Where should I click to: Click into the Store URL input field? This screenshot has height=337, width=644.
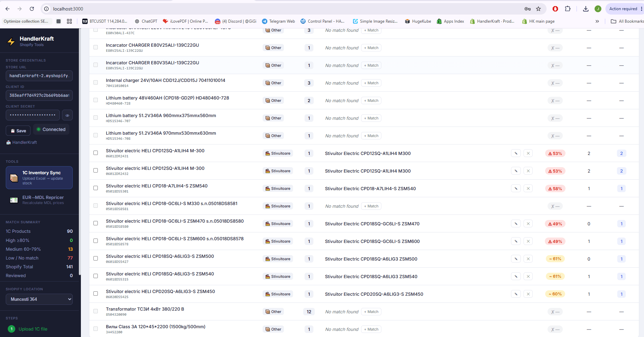coord(39,76)
